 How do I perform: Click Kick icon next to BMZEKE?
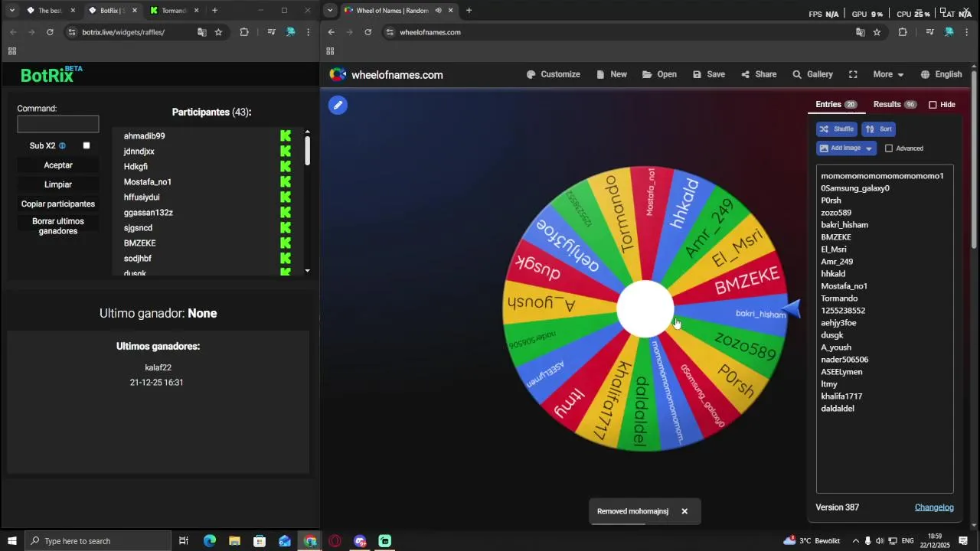click(286, 243)
